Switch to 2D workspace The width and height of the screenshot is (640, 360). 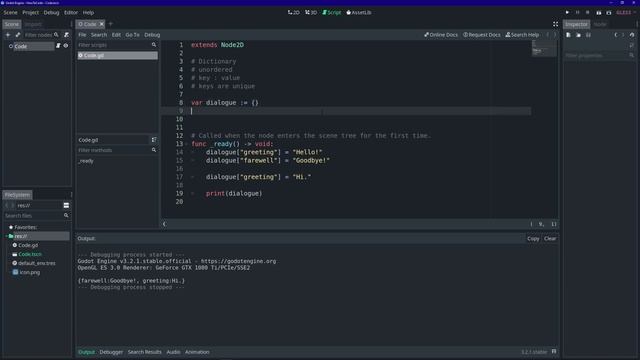pos(293,13)
